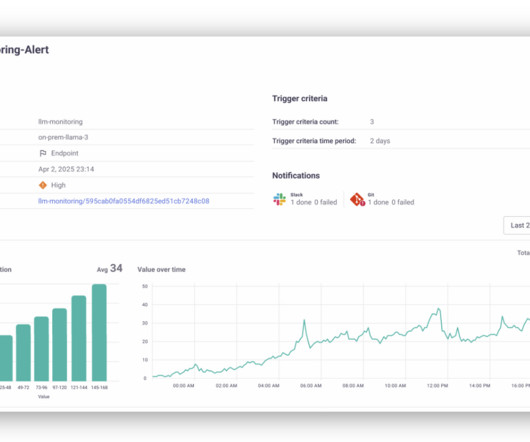Screen dimensions: 530x442
Task: Click the Slack notification icon
Action: pyautogui.click(x=280, y=199)
